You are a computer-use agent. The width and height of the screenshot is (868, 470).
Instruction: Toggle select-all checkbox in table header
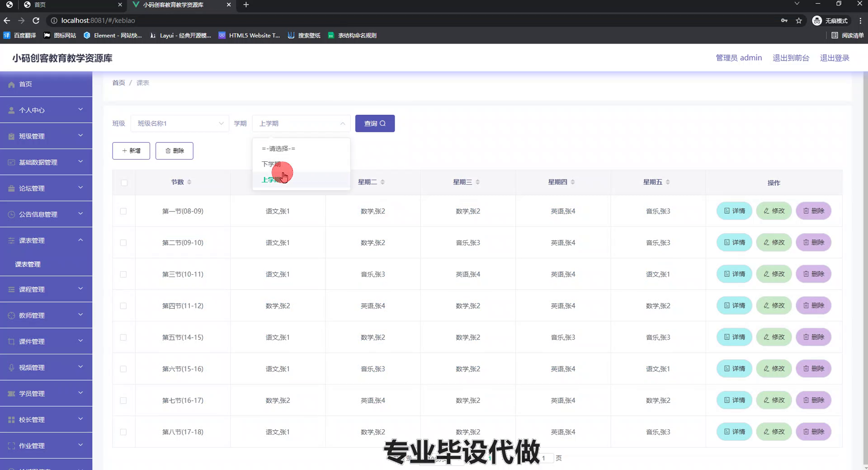pos(124,183)
